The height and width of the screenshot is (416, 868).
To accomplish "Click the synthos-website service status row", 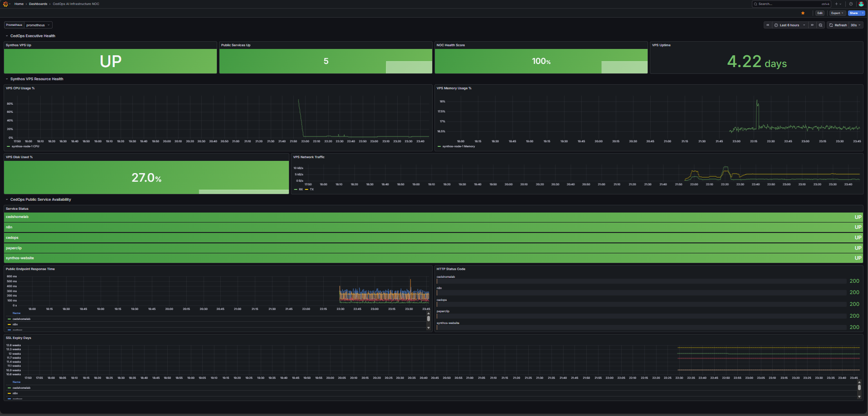I will (434, 258).
